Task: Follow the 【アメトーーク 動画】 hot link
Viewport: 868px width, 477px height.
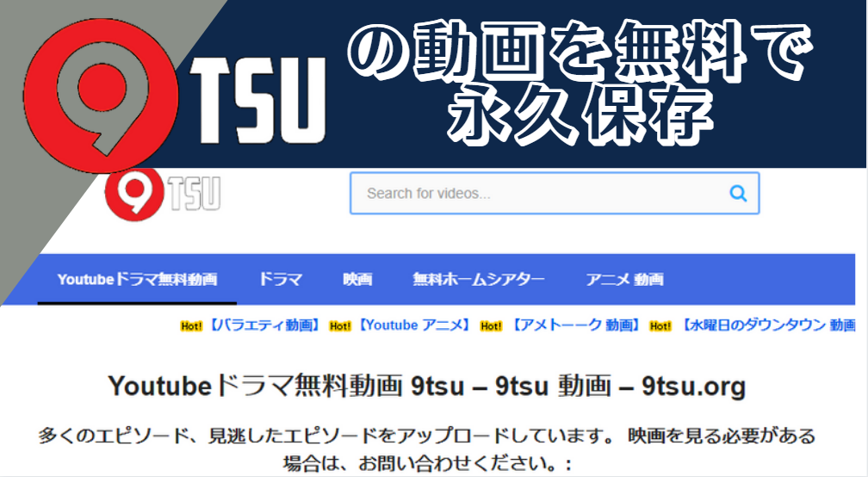Action: tap(576, 325)
